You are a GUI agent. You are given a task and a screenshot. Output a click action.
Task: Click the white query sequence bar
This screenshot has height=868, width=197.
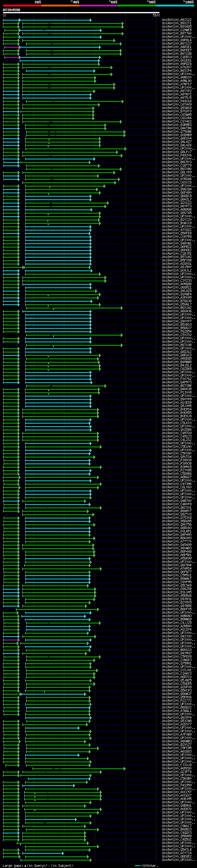tap(81, 12)
